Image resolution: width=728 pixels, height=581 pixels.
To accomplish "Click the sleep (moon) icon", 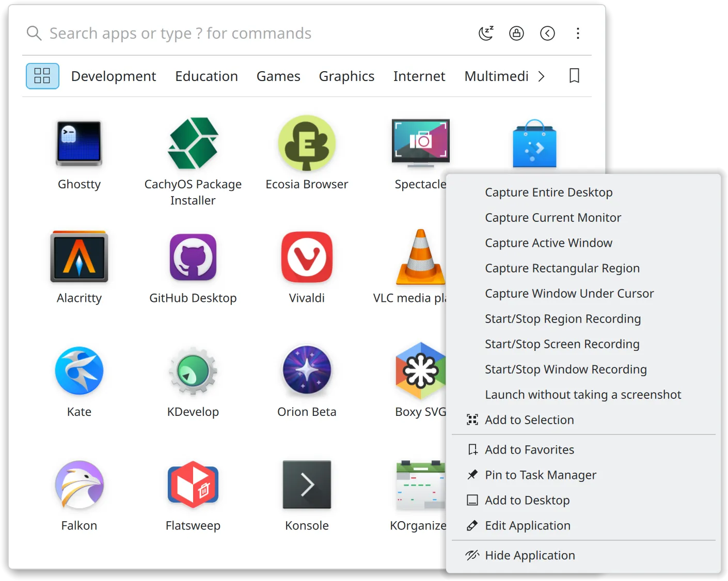I will tap(486, 33).
